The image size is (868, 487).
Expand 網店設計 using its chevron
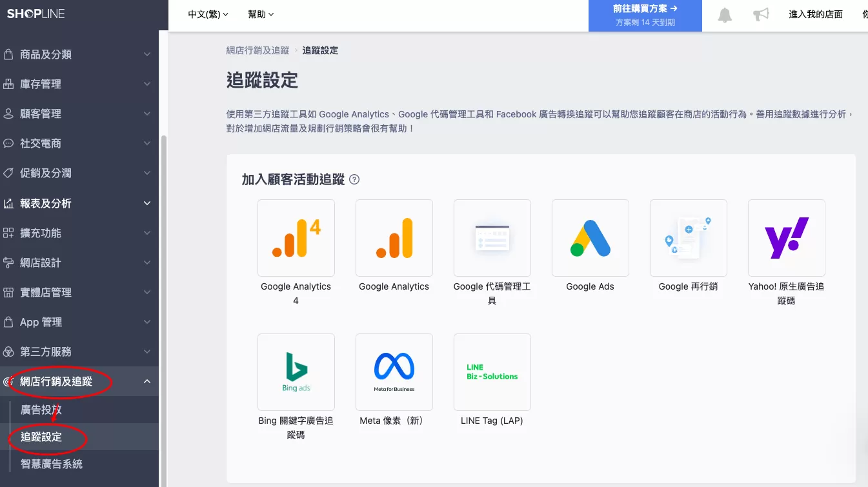[x=147, y=263]
